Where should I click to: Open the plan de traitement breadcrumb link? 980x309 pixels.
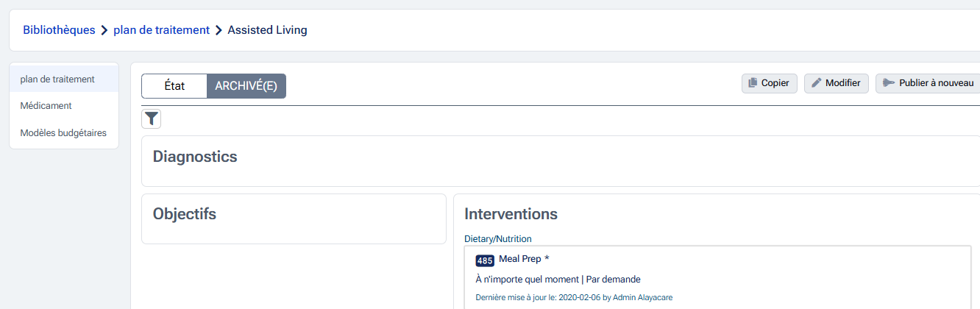[161, 30]
